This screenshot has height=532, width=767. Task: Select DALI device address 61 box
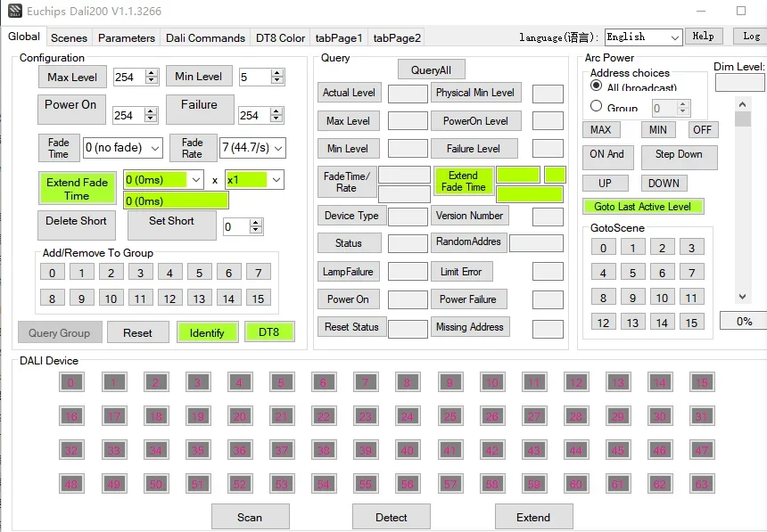click(x=618, y=484)
